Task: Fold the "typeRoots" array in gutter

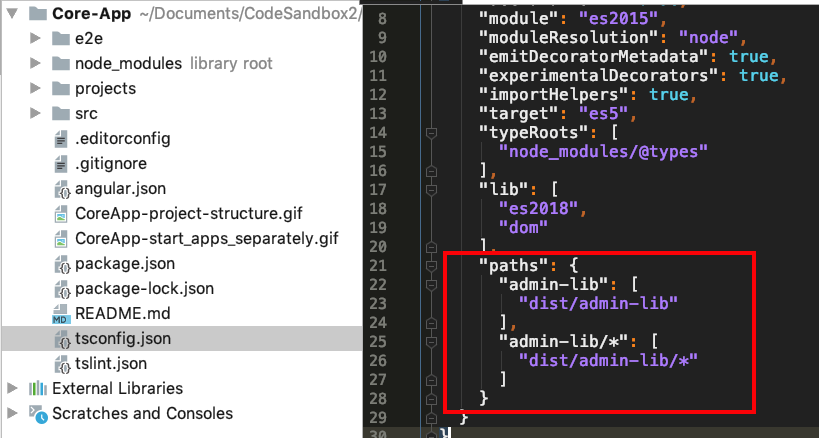Action: click(x=431, y=132)
